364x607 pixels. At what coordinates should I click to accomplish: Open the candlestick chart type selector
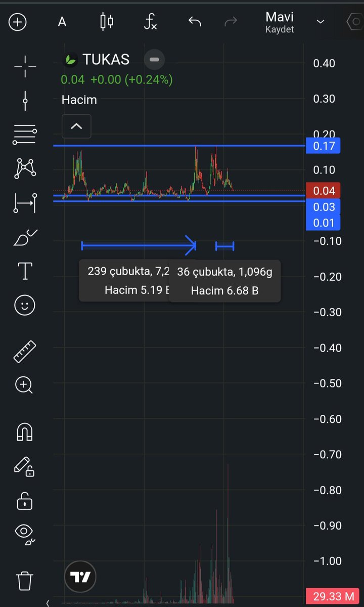(107, 22)
